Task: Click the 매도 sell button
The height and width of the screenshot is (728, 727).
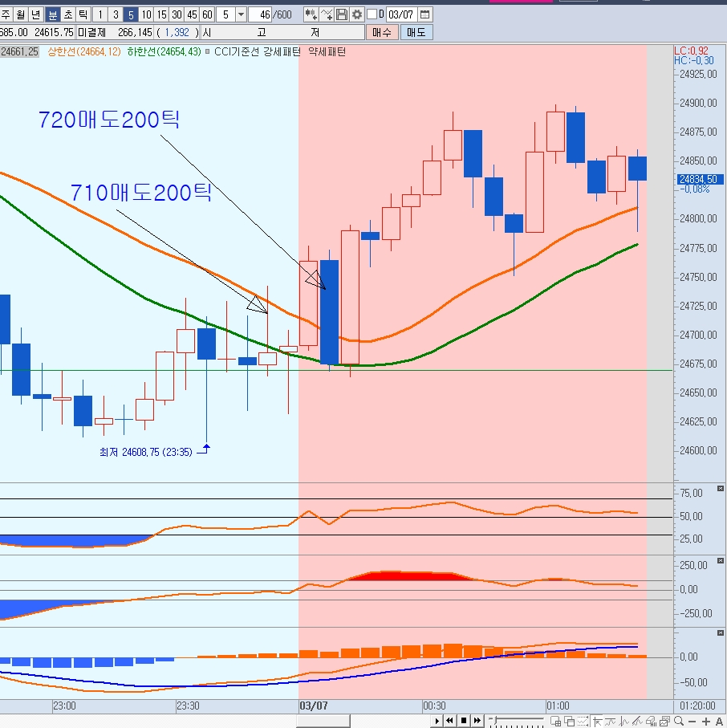Action: click(x=416, y=32)
